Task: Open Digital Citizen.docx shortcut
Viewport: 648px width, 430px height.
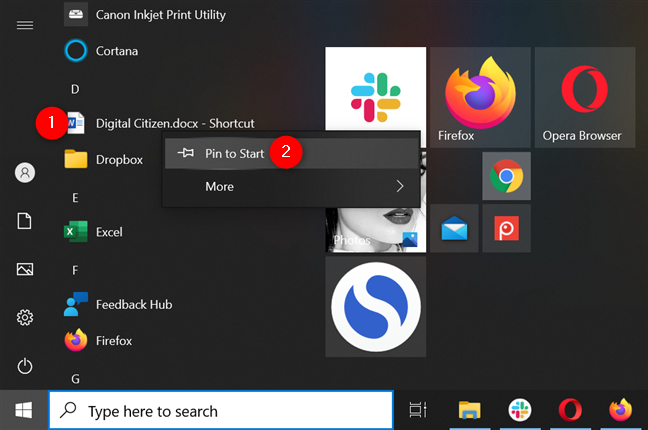Action: coord(160,123)
